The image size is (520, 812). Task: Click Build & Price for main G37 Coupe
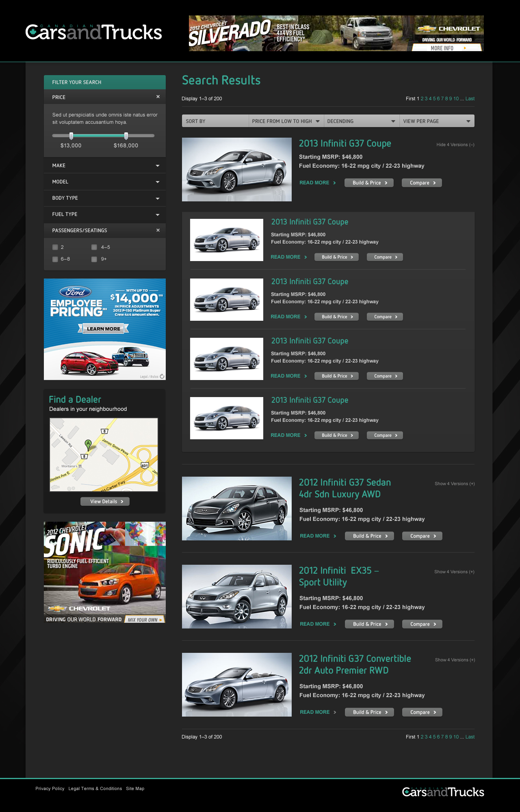pyautogui.click(x=369, y=183)
